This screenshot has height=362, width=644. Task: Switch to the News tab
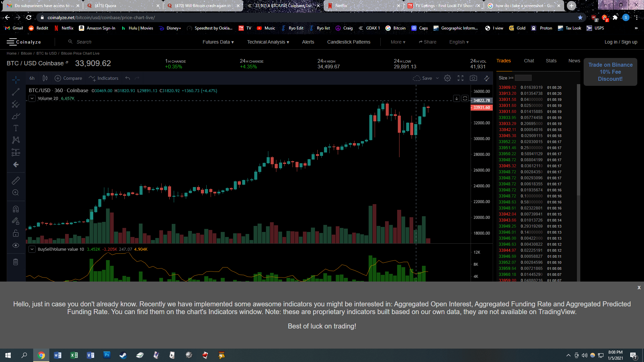pos(574,61)
